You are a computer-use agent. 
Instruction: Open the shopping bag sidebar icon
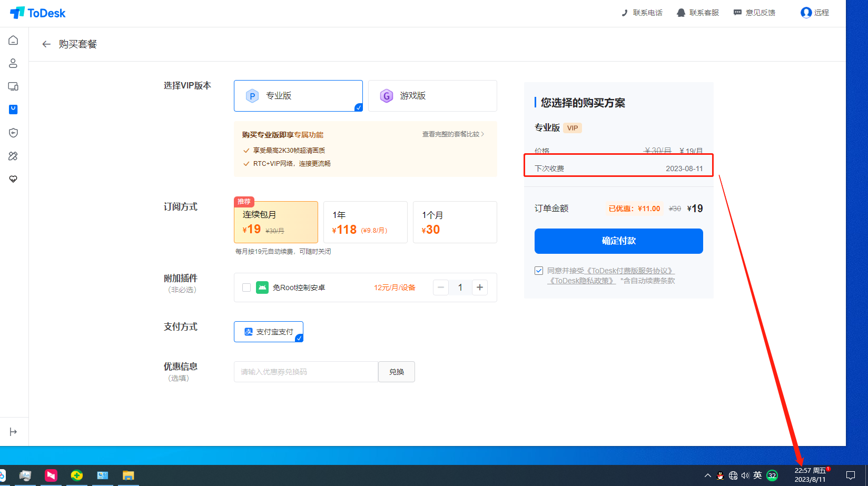coord(13,110)
